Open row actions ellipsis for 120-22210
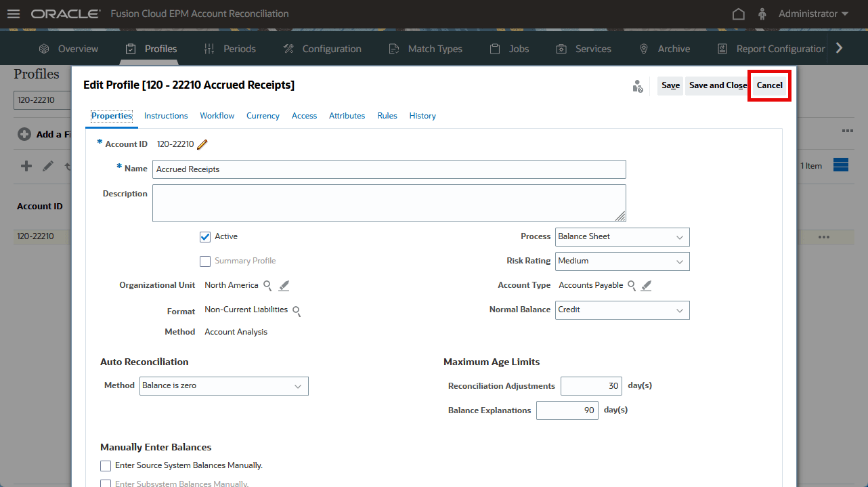Viewport: 868px width, 487px height. point(824,237)
